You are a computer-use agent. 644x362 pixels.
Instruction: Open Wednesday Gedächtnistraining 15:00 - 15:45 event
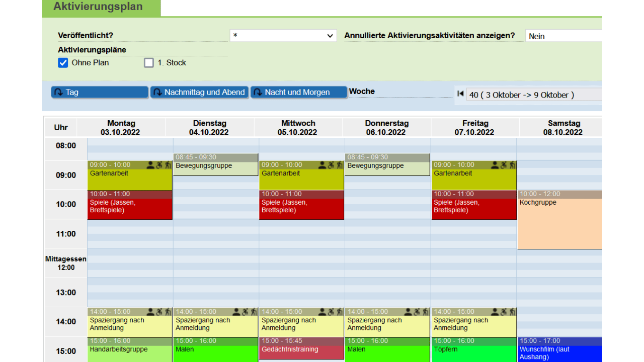[x=301, y=348]
